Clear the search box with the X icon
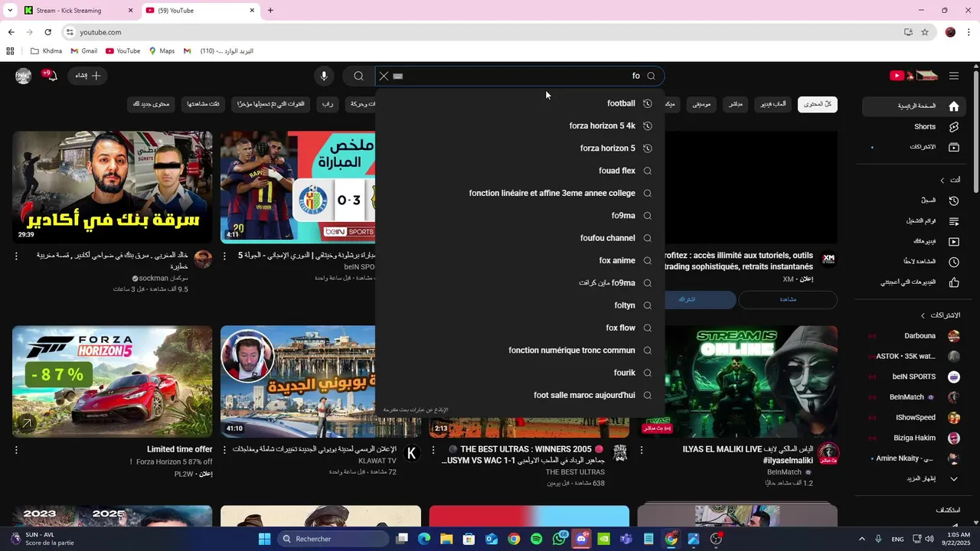This screenshot has height=551, width=980. pos(384,76)
